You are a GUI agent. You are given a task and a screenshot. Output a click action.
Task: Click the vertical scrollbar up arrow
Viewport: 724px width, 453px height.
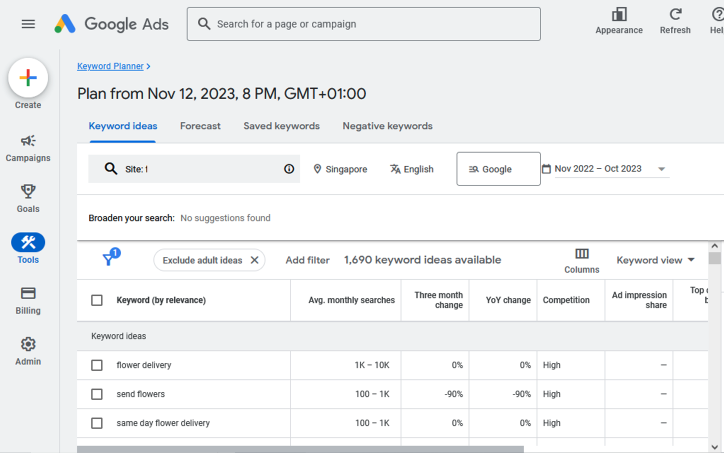pos(715,246)
